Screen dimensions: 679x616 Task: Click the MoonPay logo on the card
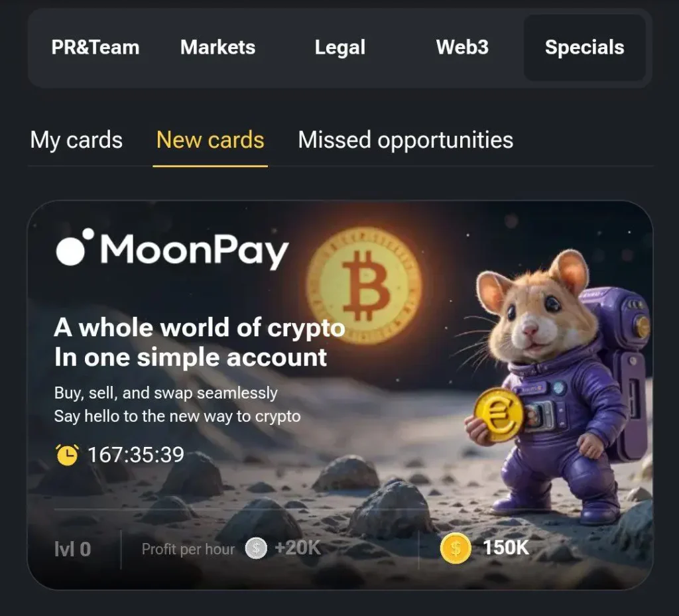coord(172,249)
